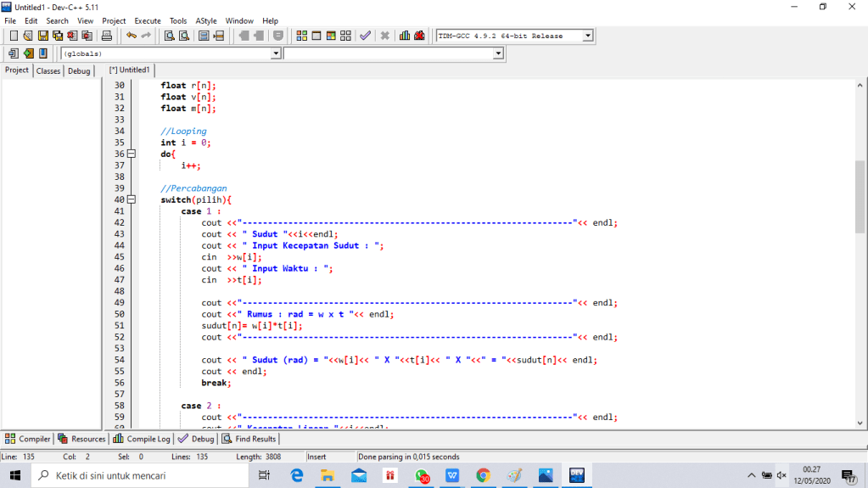Click the Save file toolbar icon
The width and height of the screenshot is (868, 488).
coord(42,36)
